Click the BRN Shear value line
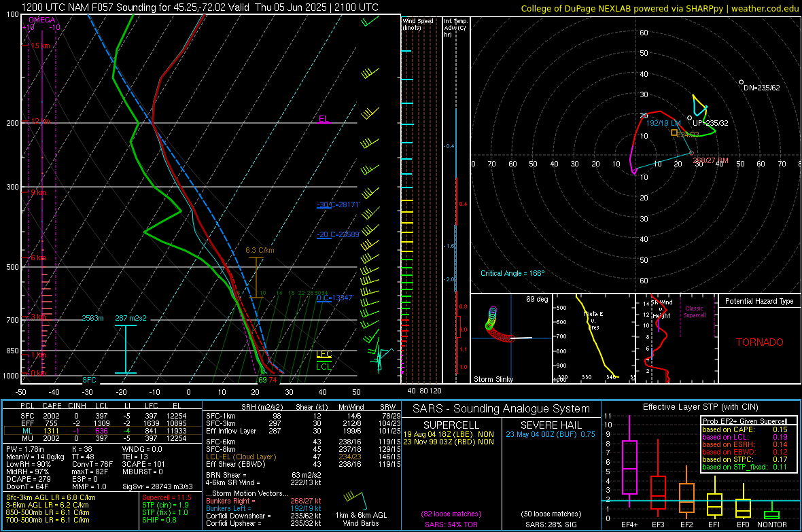The width and height of the screenshot is (802, 532). 264,475
